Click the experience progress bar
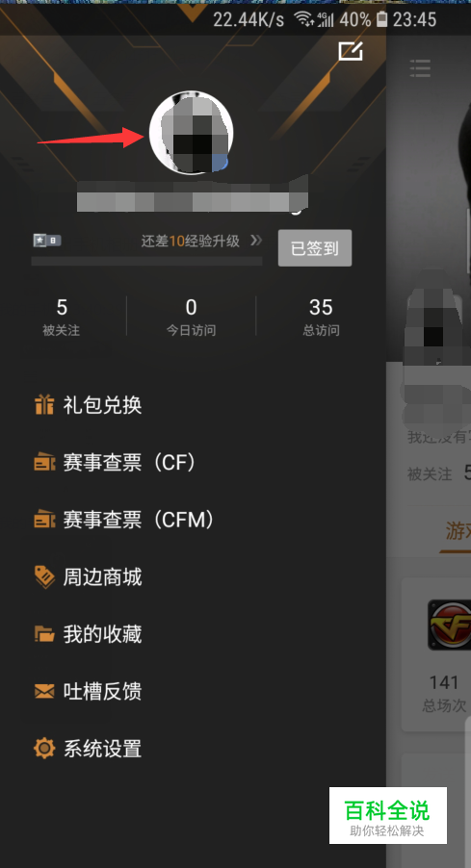The height and width of the screenshot is (868, 471). click(146, 261)
